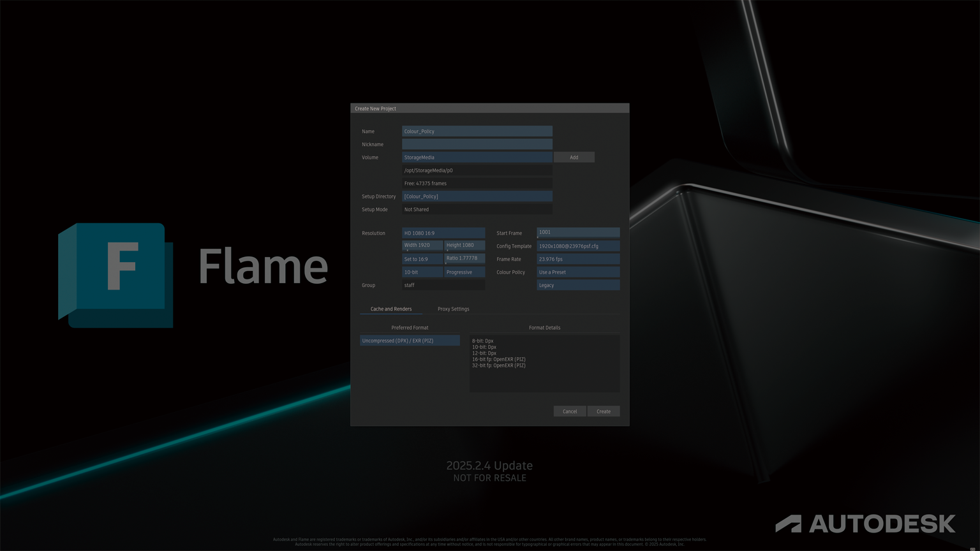Image resolution: width=980 pixels, height=551 pixels.
Task: Click the Setup Directory field [Colour_Policy]
Action: click(477, 196)
